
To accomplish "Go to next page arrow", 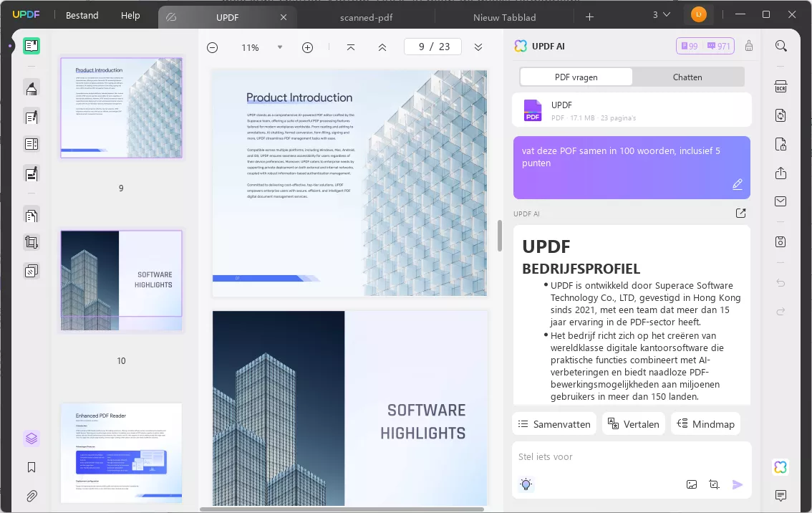I will (478, 47).
